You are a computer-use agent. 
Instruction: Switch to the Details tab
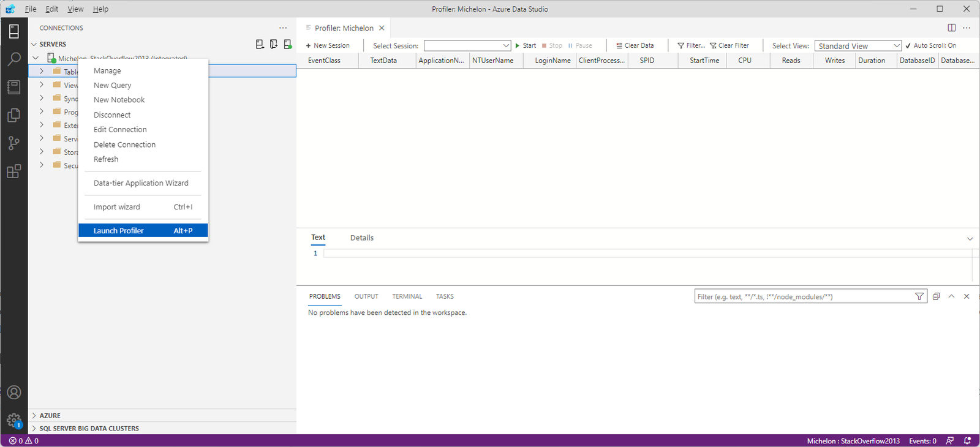click(x=361, y=238)
